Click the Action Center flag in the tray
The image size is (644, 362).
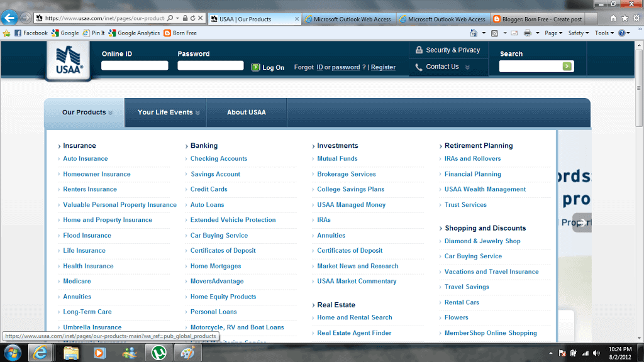click(562, 353)
